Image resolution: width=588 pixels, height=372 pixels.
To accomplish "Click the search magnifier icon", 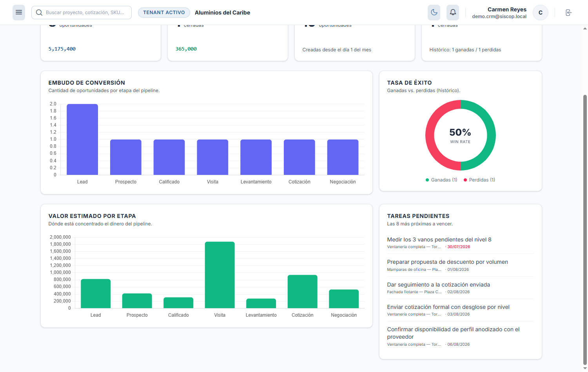I will click(39, 13).
